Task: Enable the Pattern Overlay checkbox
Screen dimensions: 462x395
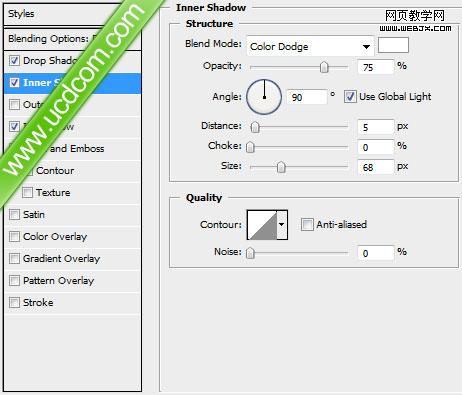Action: tap(14, 280)
